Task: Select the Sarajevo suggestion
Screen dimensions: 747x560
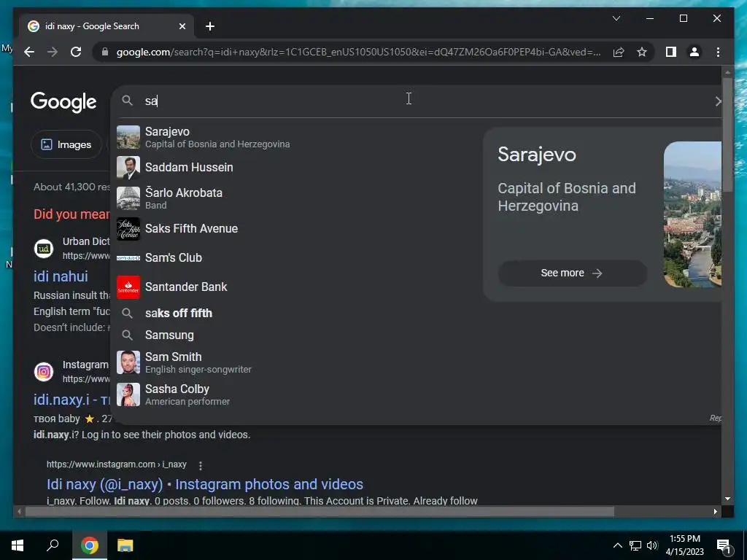Action: tap(295, 137)
